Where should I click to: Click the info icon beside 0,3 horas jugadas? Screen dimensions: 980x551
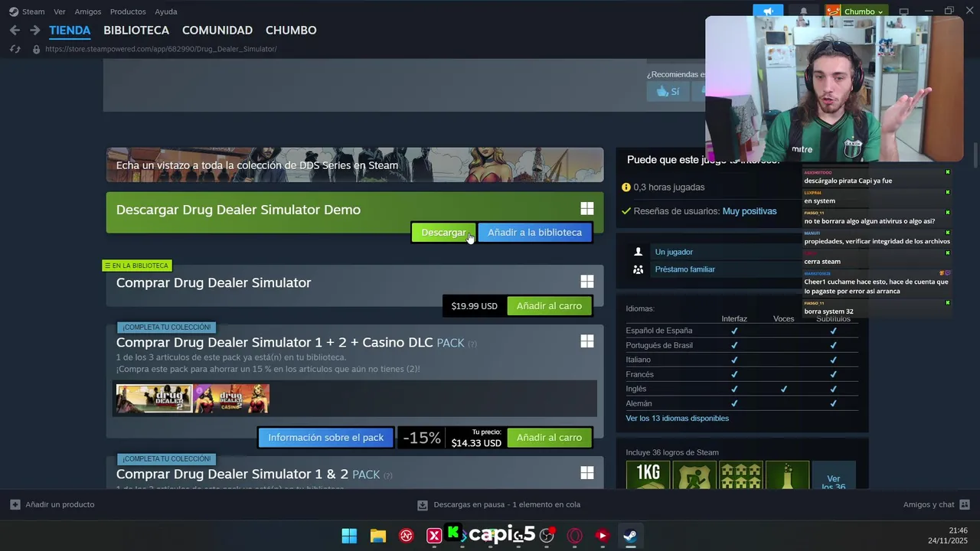click(626, 187)
